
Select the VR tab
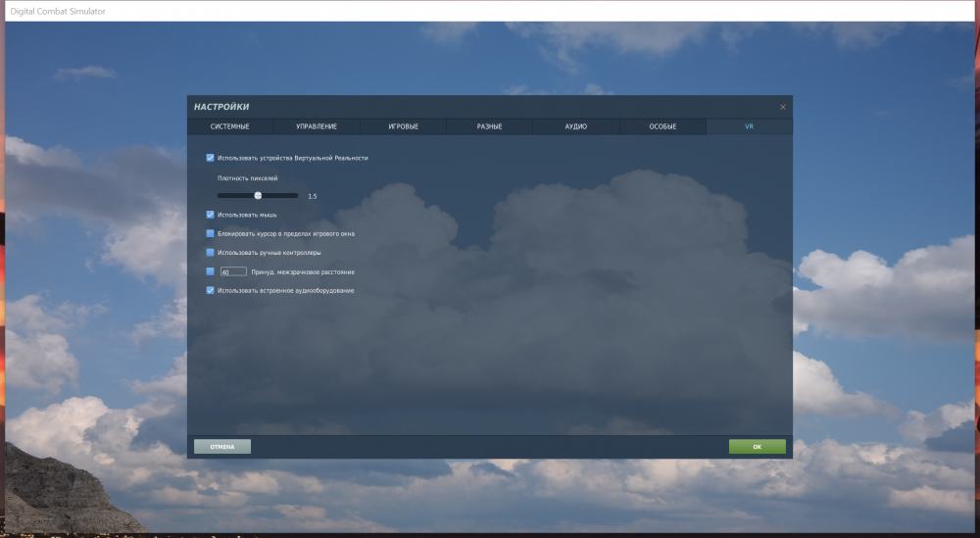(749, 126)
